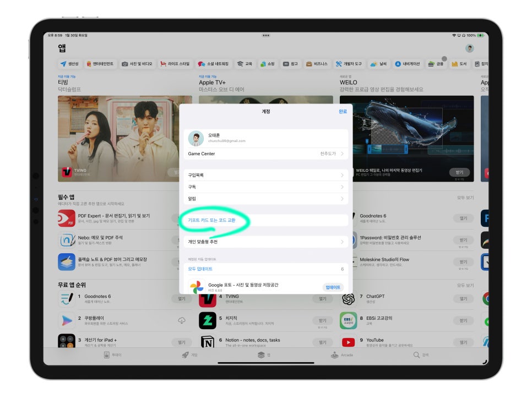This screenshot has height=398, width=532.
Task: Tap the multitasking three-dot control at top
Action: (265, 35)
